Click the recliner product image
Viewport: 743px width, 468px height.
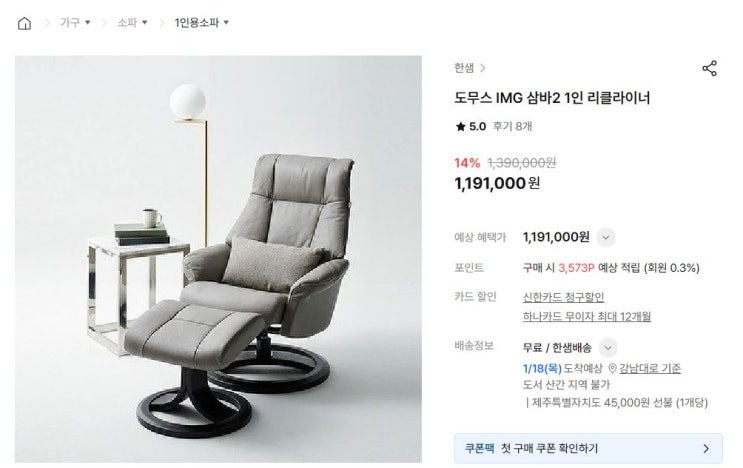coord(218,259)
